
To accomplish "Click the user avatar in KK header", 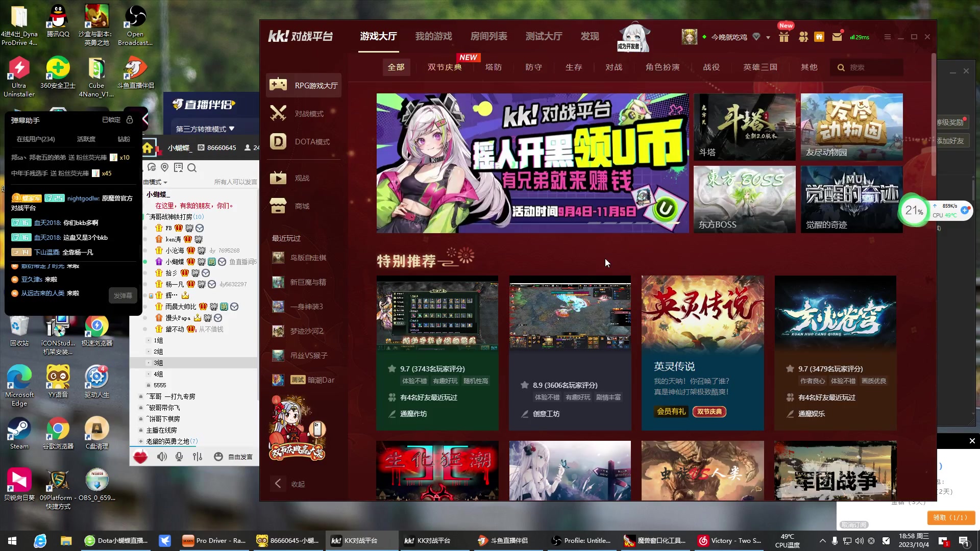I will click(689, 37).
